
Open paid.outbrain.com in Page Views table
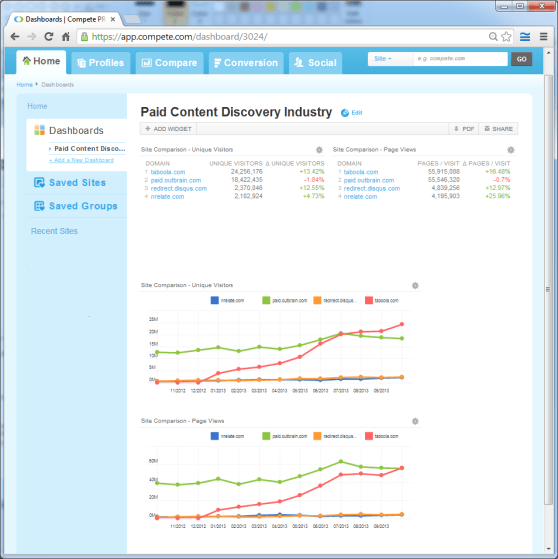coord(369,180)
